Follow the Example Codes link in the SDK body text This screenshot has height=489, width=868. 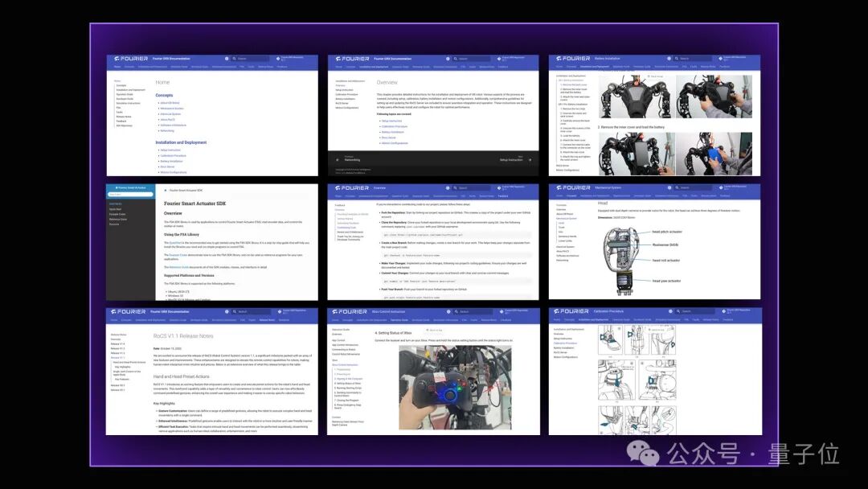(x=178, y=255)
